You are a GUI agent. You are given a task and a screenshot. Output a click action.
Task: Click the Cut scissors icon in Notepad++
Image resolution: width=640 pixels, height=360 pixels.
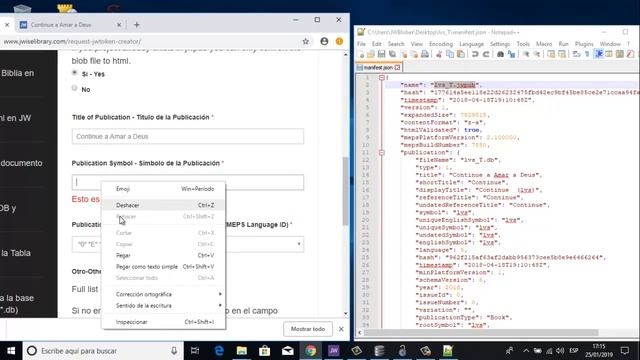point(439,54)
